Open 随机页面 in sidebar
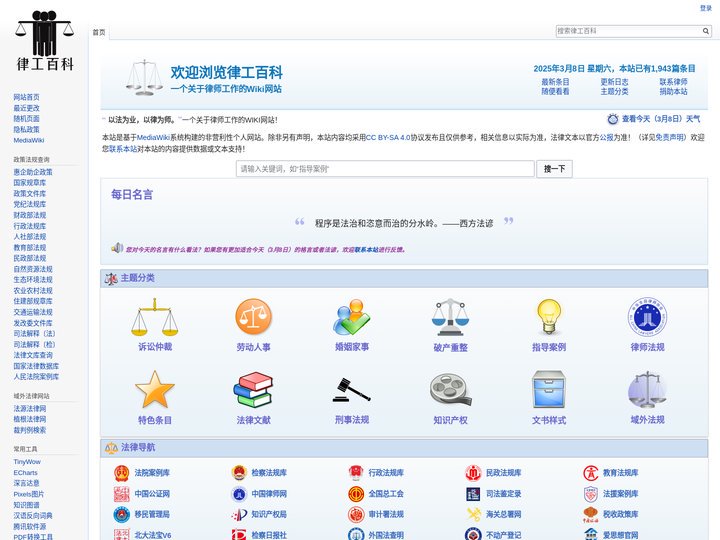The width and height of the screenshot is (720, 540). [x=26, y=118]
